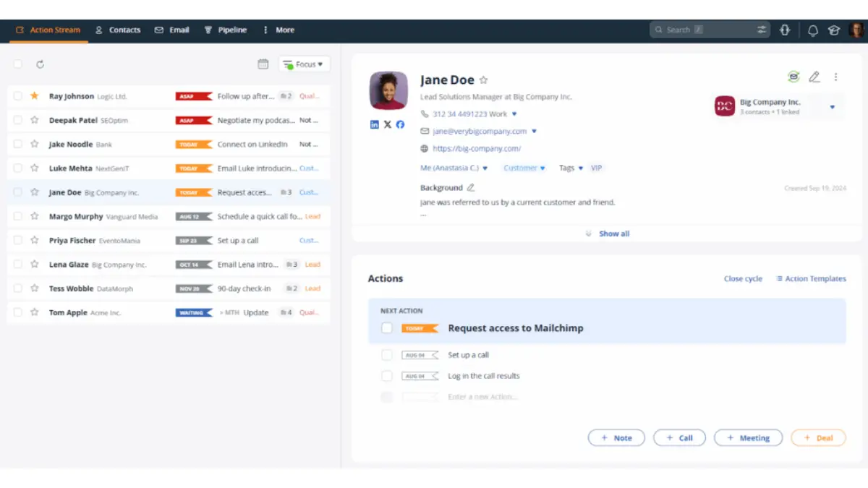Add a Deal for Jane Doe
The image size is (868, 488).
point(818,437)
